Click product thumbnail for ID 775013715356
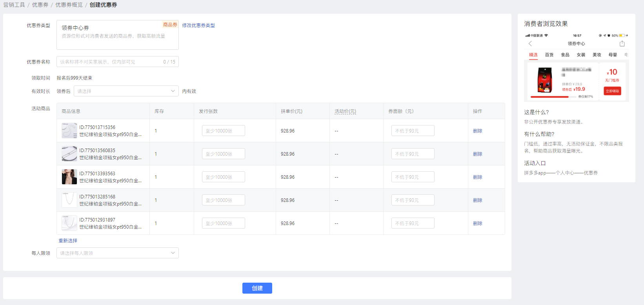644x305 pixels. click(69, 131)
